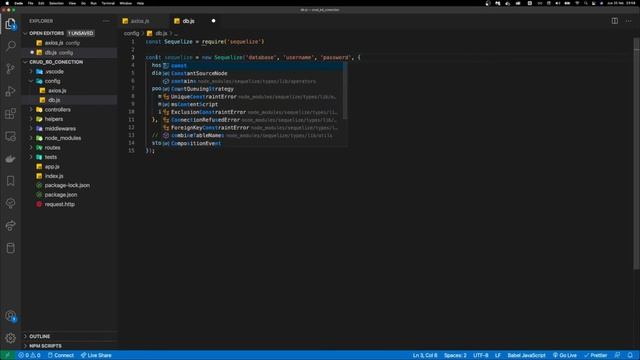Open the Manage gear icon
The width and height of the screenshot is (640, 360).
(x=11, y=338)
